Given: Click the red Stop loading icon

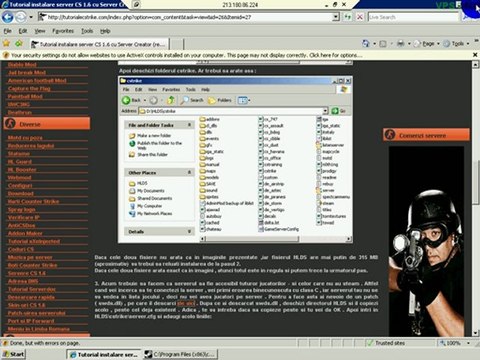Looking at the screenshot, I should coord(360,17).
